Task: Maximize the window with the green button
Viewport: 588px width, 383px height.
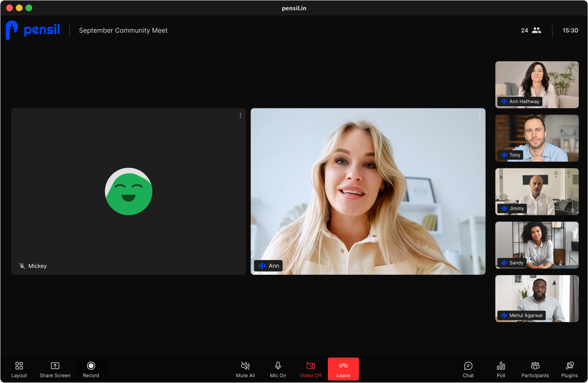Action: (29, 8)
